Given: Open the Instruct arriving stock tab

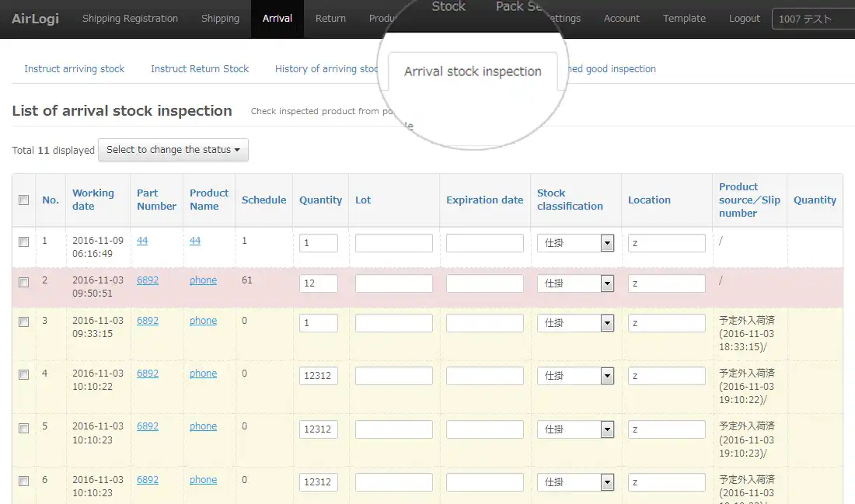Looking at the screenshot, I should click(74, 68).
